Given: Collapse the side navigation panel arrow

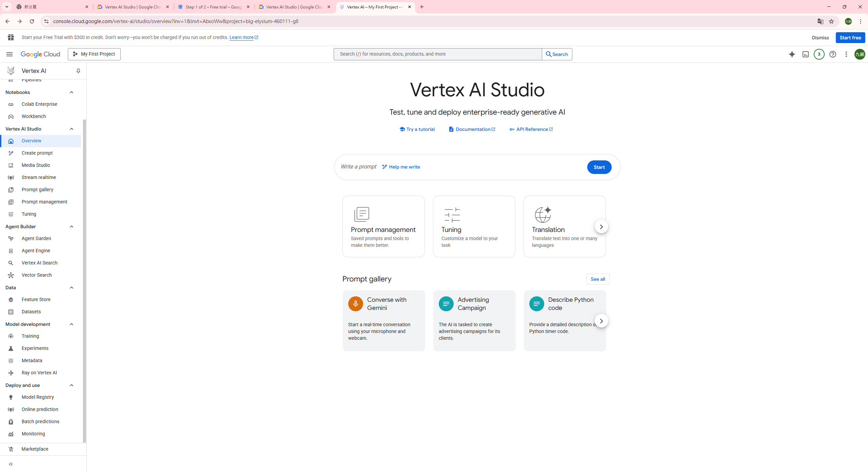Looking at the screenshot, I should click(x=11, y=464).
